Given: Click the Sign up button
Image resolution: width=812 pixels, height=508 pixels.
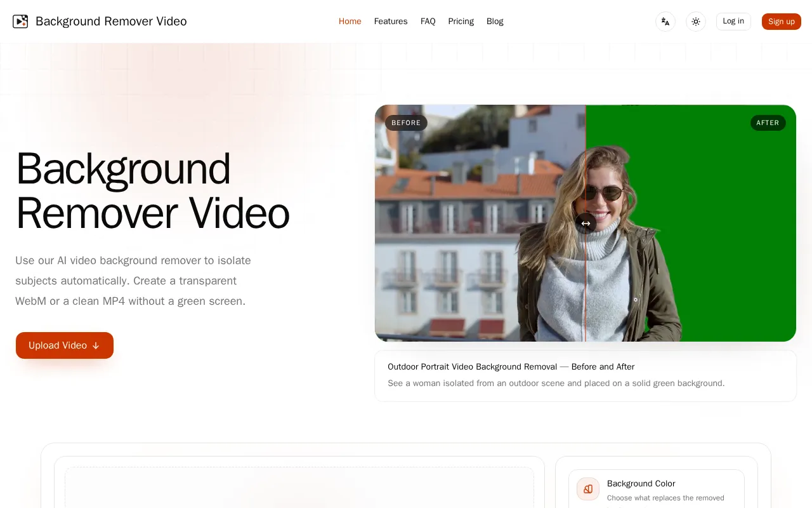Looking at the screenshot, I should [782, 22].
